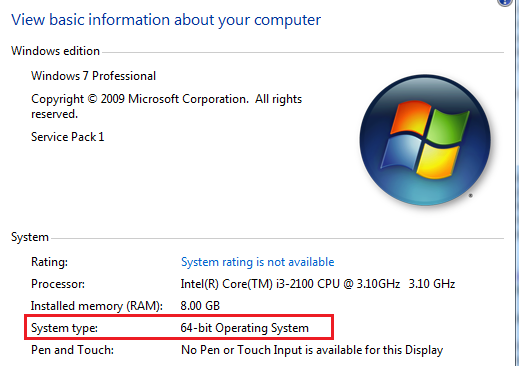The width and height of the screenshot is (519, 366).
Task: Select the 'Windows 7 Professional' text
Action: point(93,76)
